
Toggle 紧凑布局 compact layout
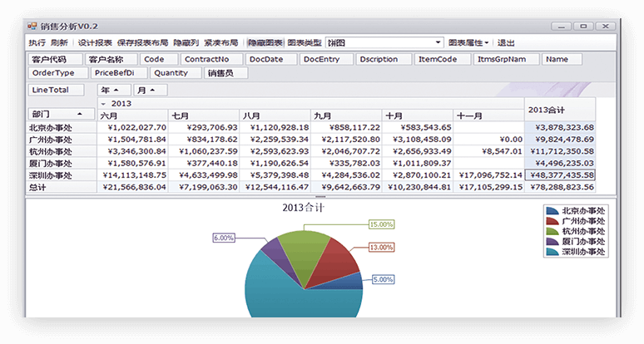(x=221, y=42)
